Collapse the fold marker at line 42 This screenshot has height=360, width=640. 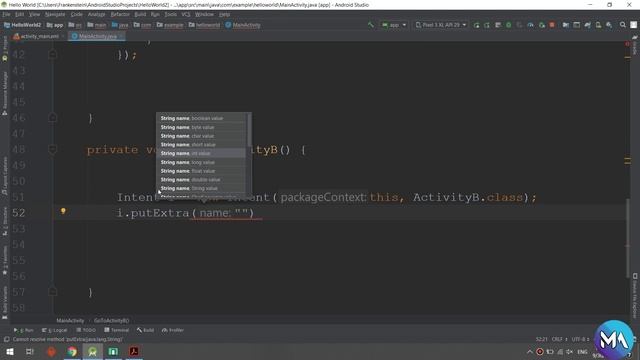(53, 54)
